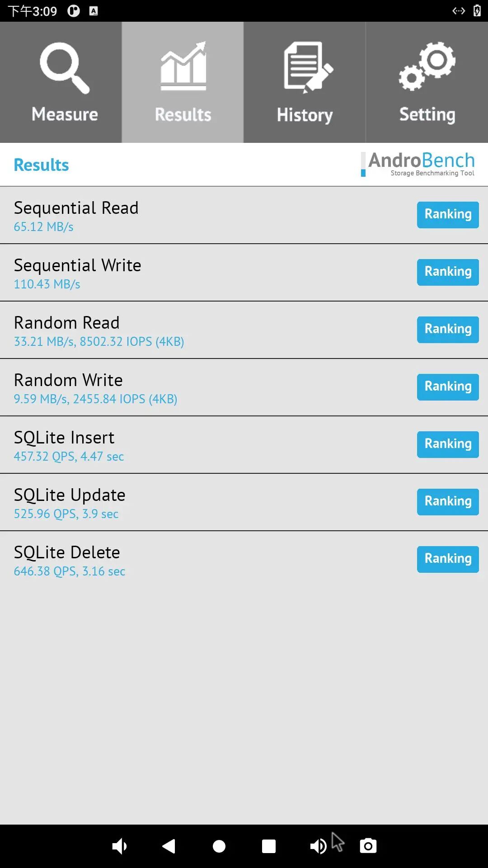Open Ranking for SQLite Insert
Screen dimensions: 488x868
point(447,444)
